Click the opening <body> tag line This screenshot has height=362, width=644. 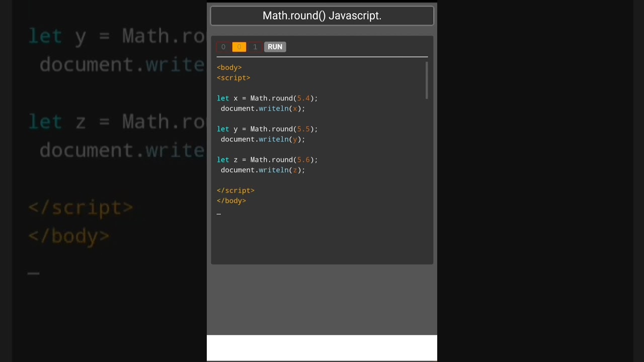pos(229,67)
